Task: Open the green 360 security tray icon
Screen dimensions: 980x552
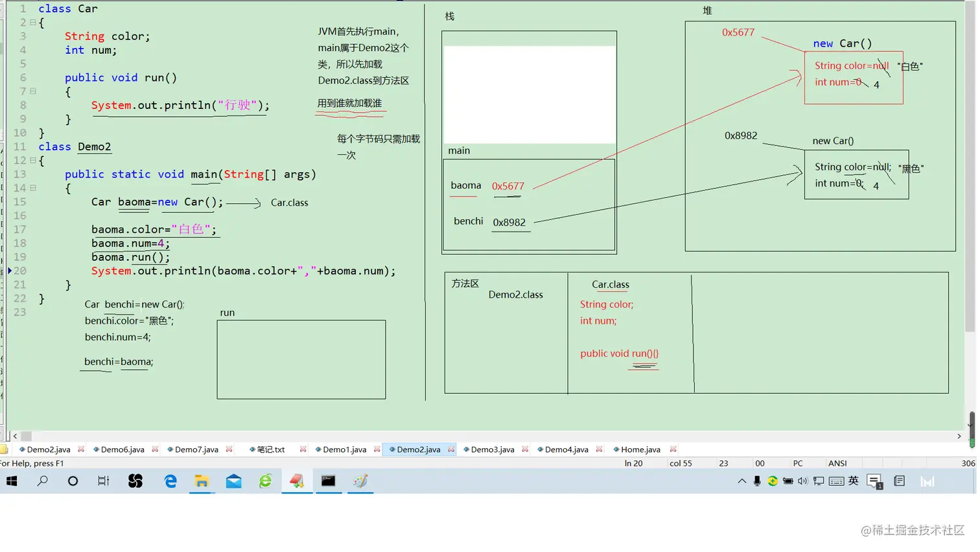Action: click(x=773, y=481)
